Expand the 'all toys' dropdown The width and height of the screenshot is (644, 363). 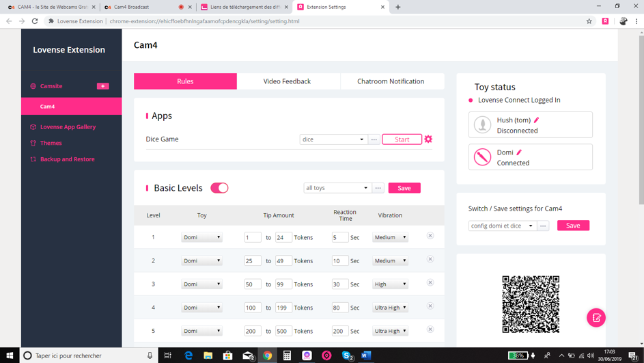click(x=337, y=188)
